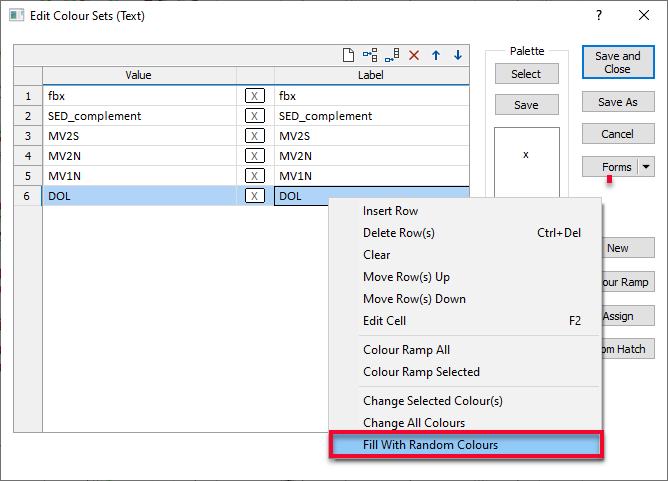Toggle the X checkbox for MV1N row

point(255,176)
